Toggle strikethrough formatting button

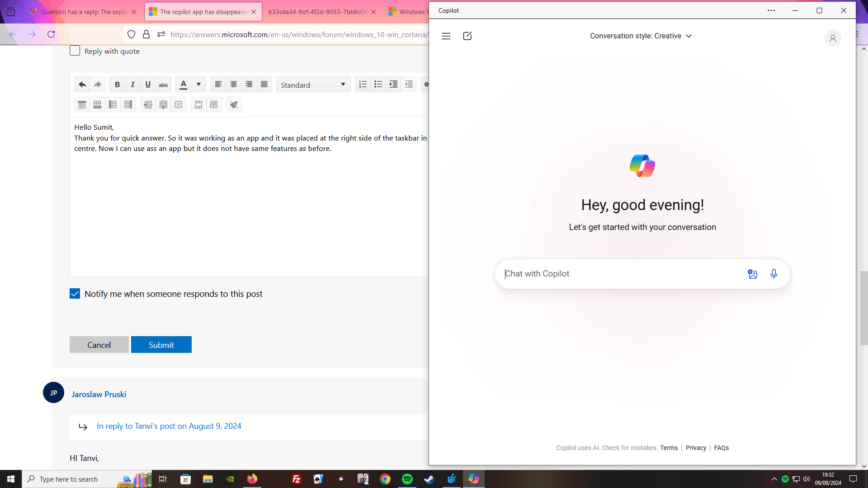pyautogui.click(x=163, y=84)
